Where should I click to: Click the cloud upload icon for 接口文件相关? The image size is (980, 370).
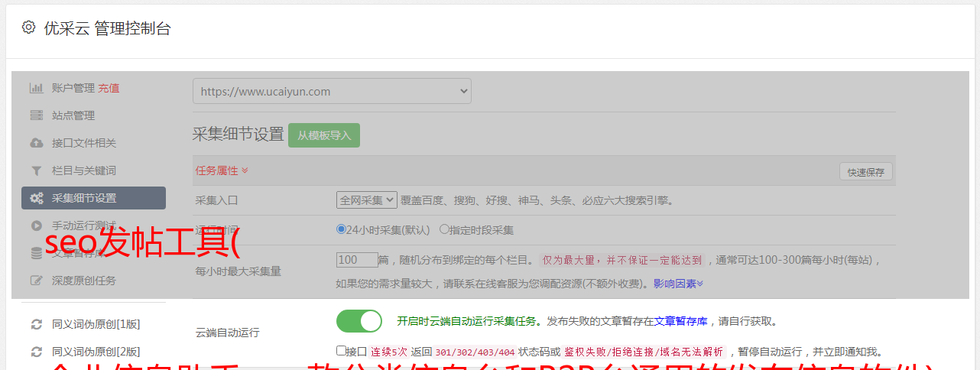[36, 143]
